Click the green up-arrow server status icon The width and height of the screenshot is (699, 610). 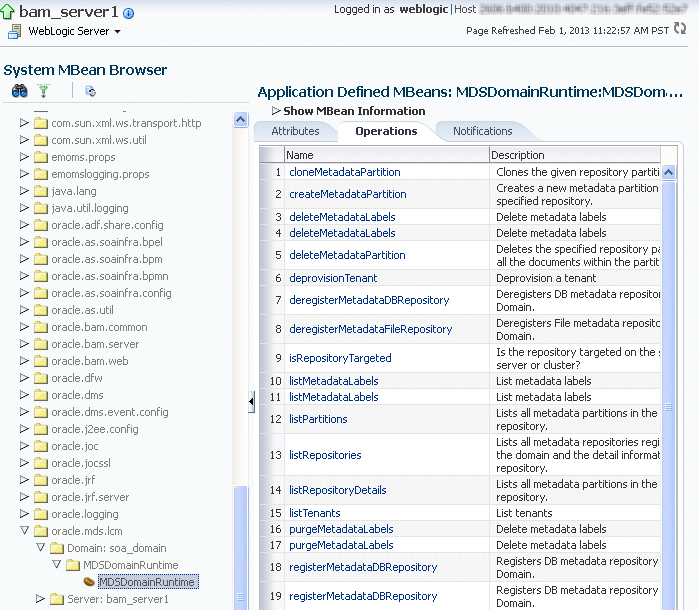[7, 12]
